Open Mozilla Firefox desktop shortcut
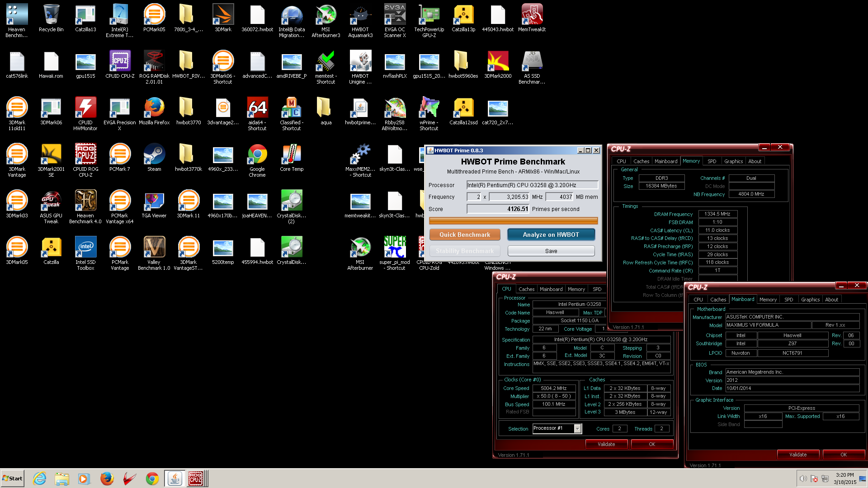Screen dimensions: 868x488 click(154, 111)
